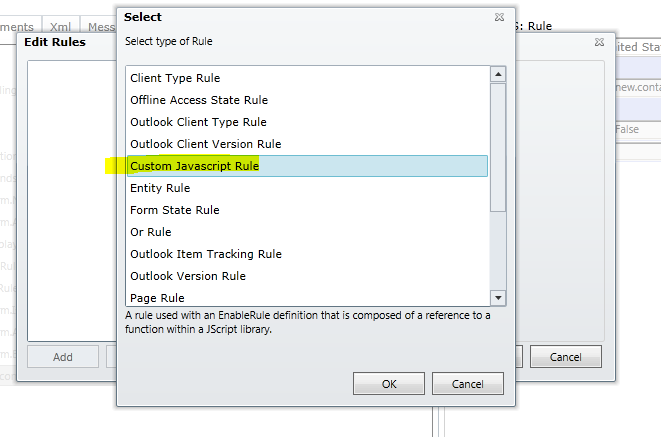Screen dimensions: 661x437
Task: Cancel the Edit Rules dialog
Action: pos(565,357)
